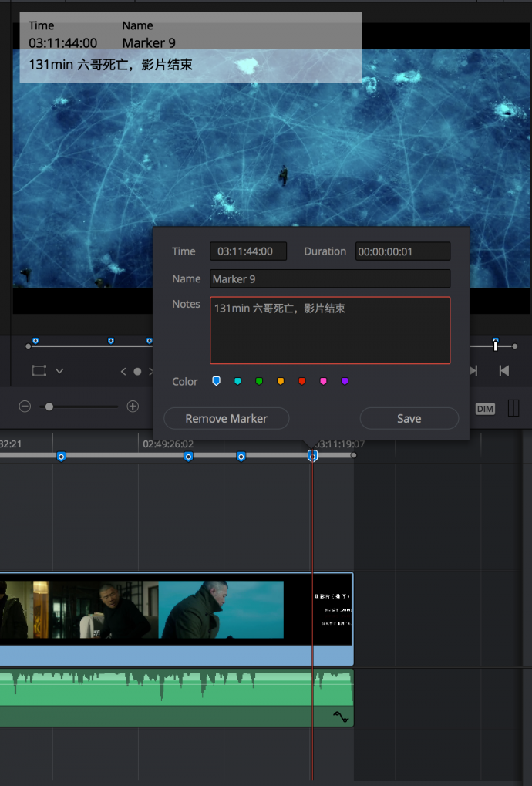Click the timeline zoom in plus icon
This screenshot has width=532, height=786.
[133, 406]
